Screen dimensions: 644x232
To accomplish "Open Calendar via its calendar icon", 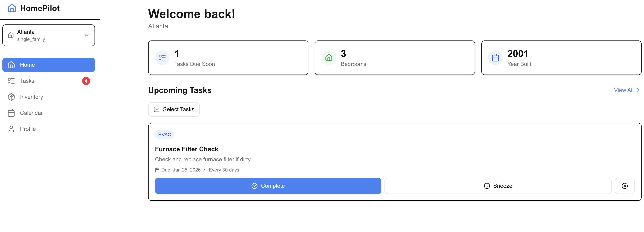I will coord(11,113).
